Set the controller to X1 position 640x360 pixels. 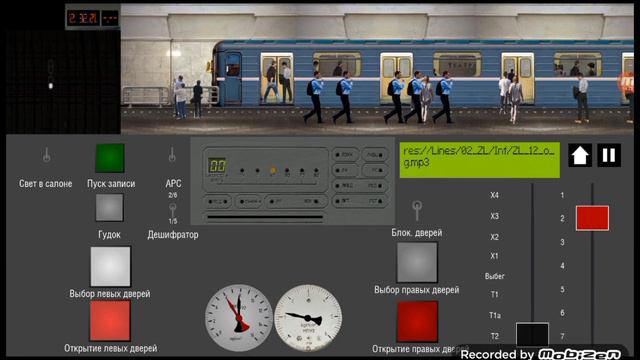click(x=494, y=256)
